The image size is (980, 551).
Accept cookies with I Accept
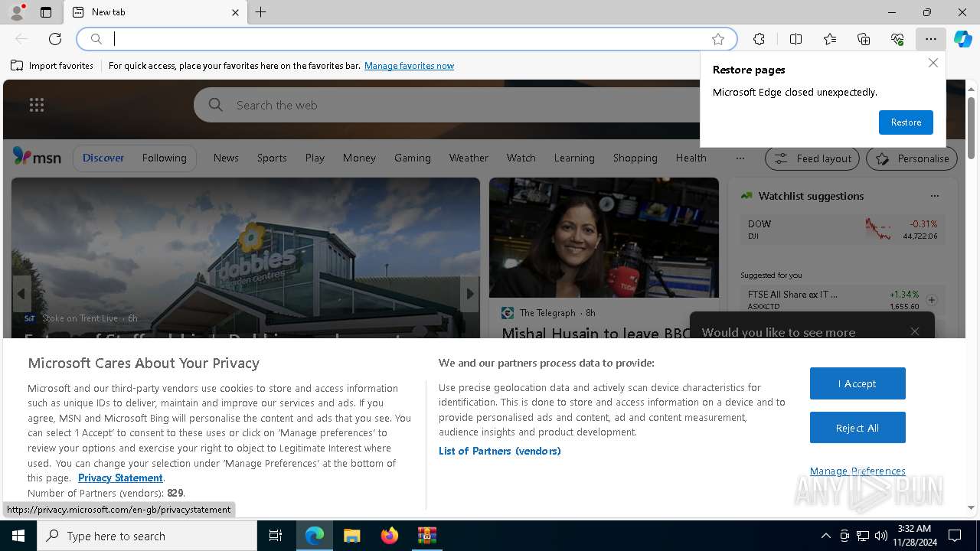857,383
